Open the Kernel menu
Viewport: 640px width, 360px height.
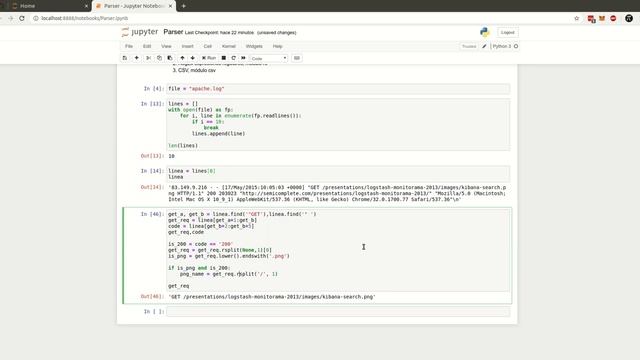click(x=229, y=46)
